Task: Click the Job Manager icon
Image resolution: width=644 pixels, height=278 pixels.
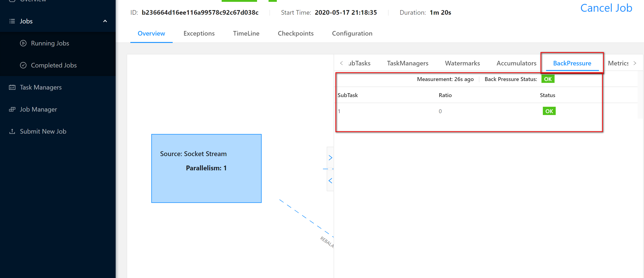Action: [12, 109]
